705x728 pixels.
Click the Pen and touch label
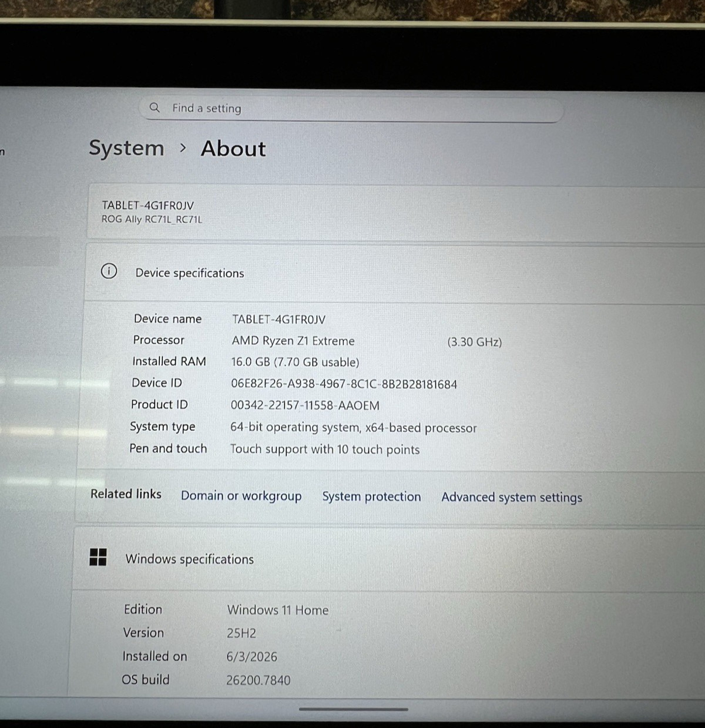pos(168,448)
